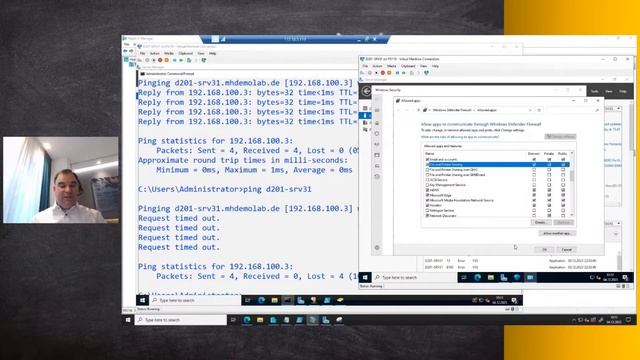Screen dimensions: 640x360
Task: Click search box in front VM taskbar
Action: click(414, 278)
